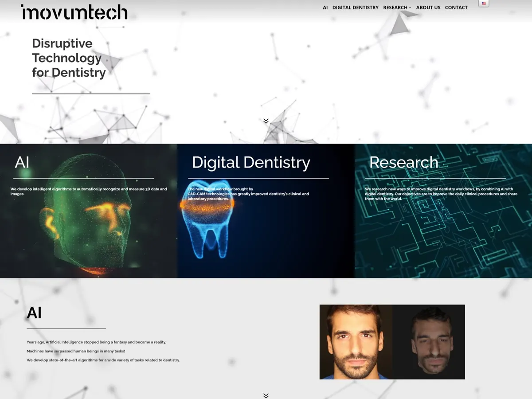Go to the About Us page

point(428,8)
